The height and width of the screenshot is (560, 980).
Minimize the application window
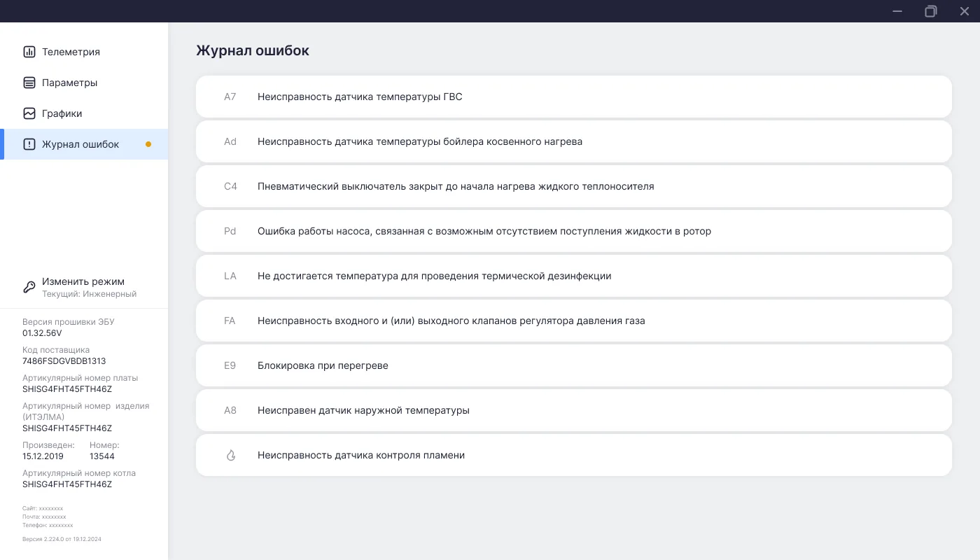click(897, 11)
